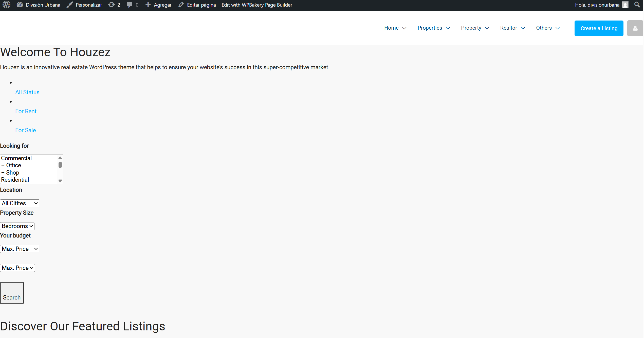Click Edit with WPBakery Page Builder
Viewport: 644px width, 338px height.
pyautogui.click(x=257, y=5)
